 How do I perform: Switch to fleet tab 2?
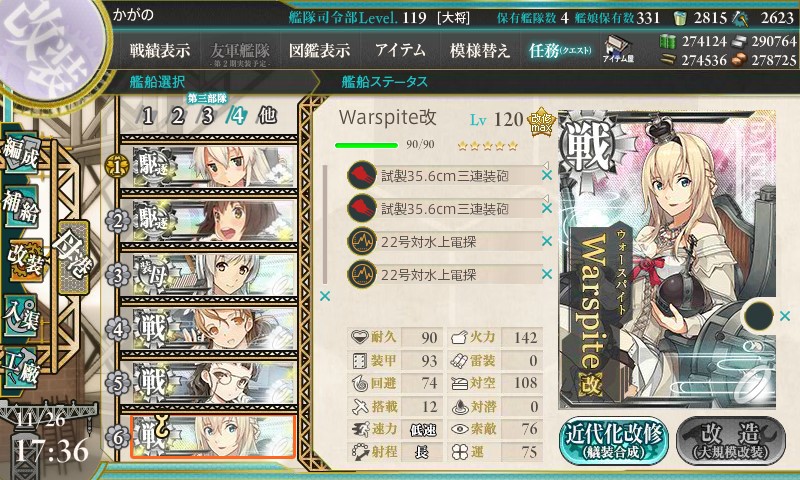(178, 116)
